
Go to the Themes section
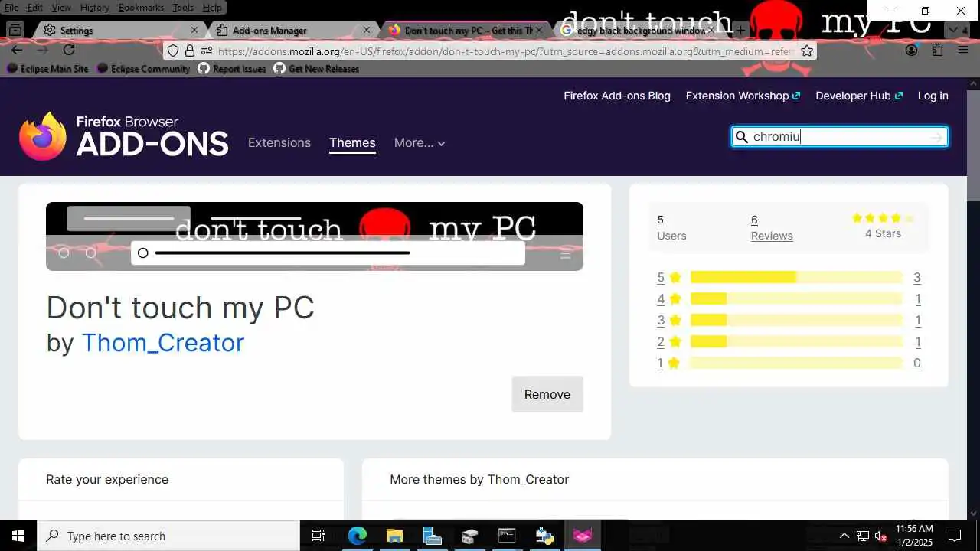coord(352,142)
